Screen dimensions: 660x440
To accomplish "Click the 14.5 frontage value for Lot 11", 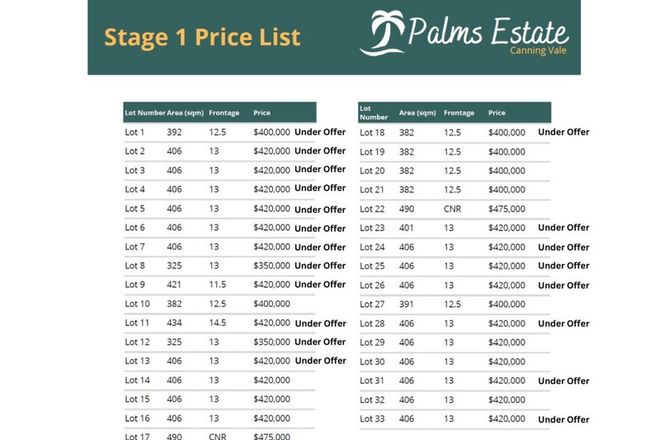I will pos(218,323).
